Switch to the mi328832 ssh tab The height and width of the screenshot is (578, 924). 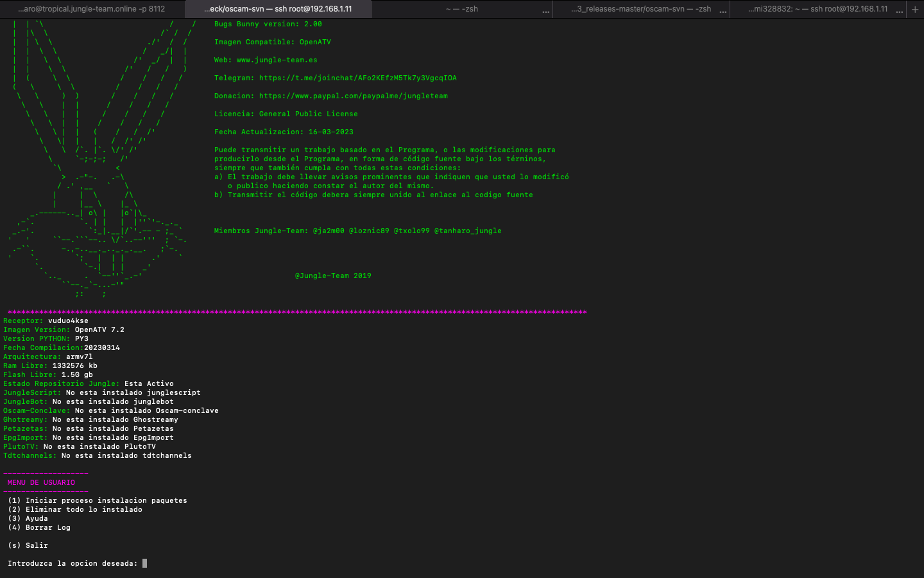[x=817, y=9]
